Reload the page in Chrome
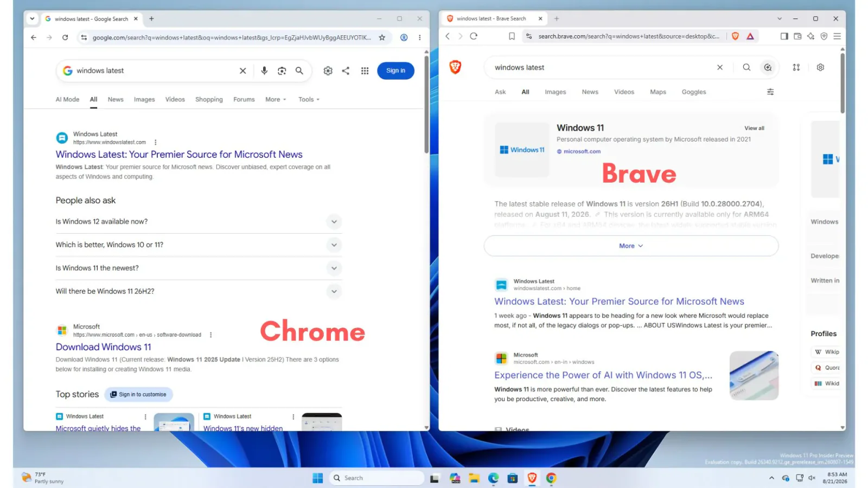868x488 pixels. 65,37
